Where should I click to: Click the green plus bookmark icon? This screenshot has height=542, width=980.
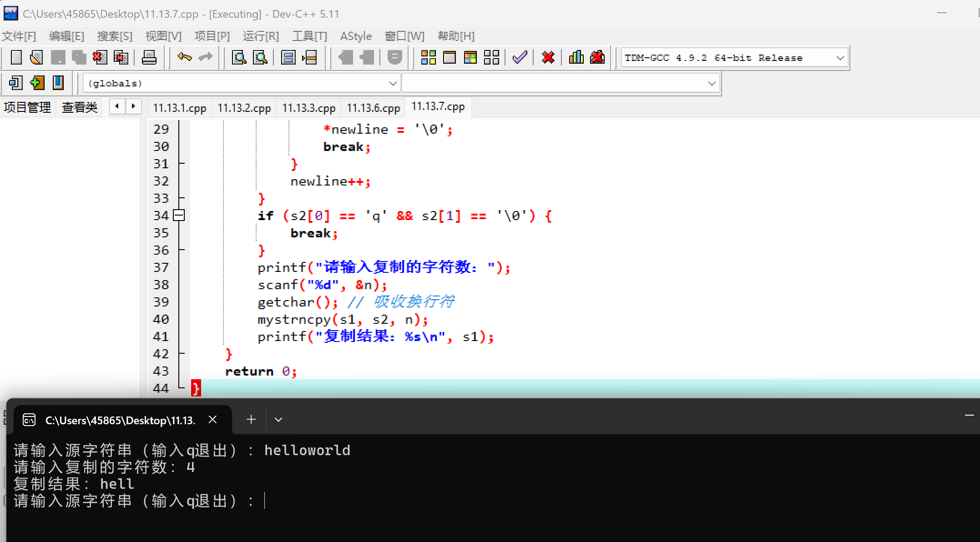click(x=37, y=83)
